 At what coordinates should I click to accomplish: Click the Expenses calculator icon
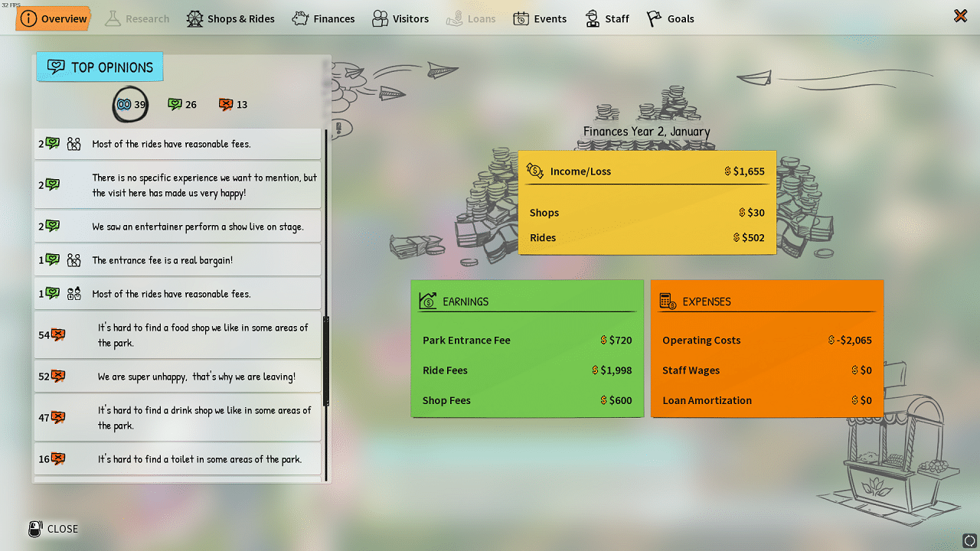[x=668, y=301]
